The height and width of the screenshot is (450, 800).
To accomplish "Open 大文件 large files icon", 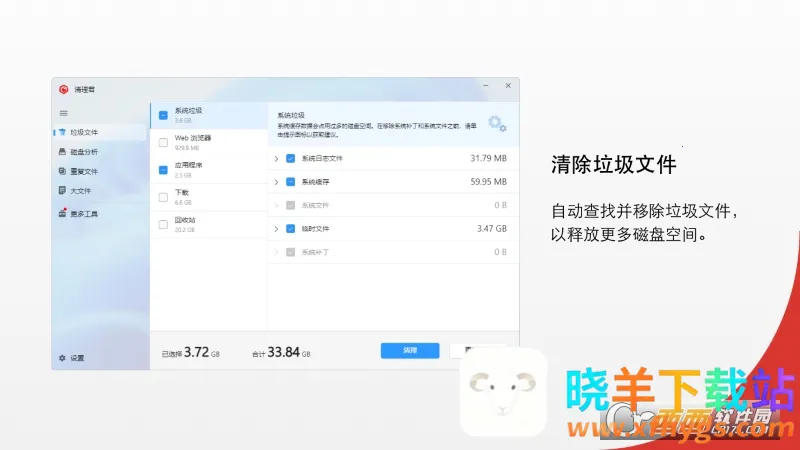I will pos(62,190).
